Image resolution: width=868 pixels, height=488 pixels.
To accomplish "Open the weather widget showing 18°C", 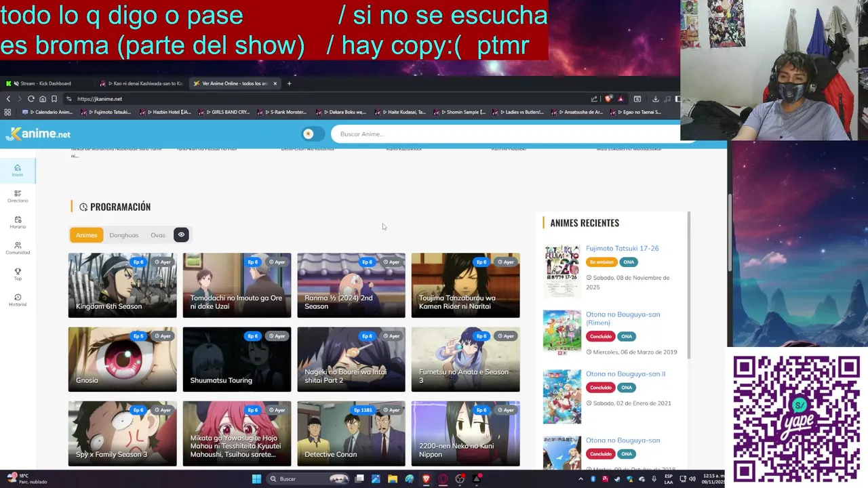I will tap(27, 479).
